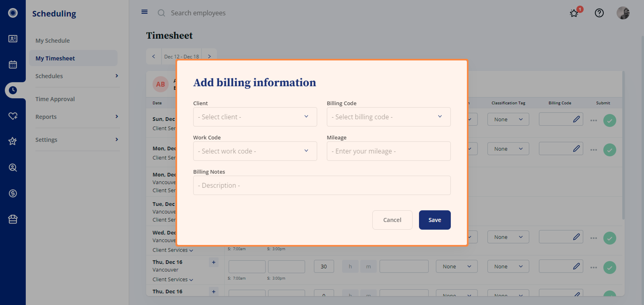Add entry plus button for second Thu, Dec 16
Image resolution: width=644 pixels, height=305 pixels.
pyautogui.click(x=214, y=292)
